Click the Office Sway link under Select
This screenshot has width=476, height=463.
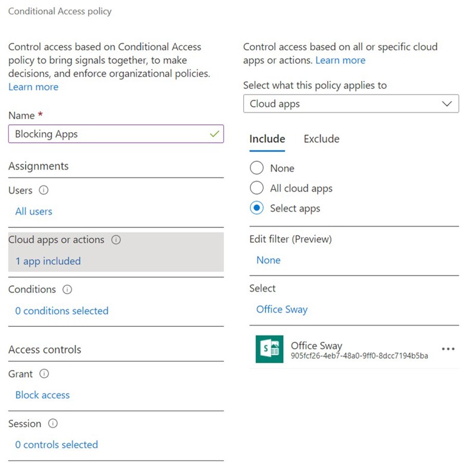282,309
